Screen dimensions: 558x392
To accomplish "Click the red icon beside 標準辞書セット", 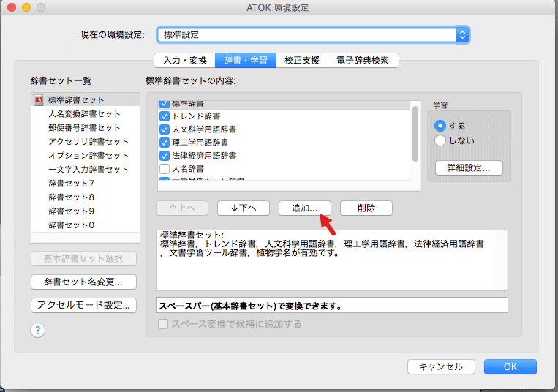I will [39, 100].
